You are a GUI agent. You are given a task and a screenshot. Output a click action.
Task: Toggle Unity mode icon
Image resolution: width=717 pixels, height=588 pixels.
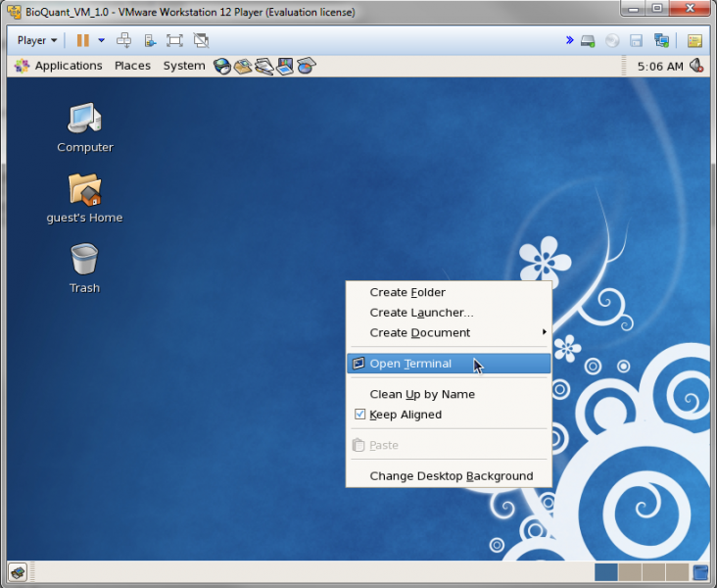click(201, 41)
